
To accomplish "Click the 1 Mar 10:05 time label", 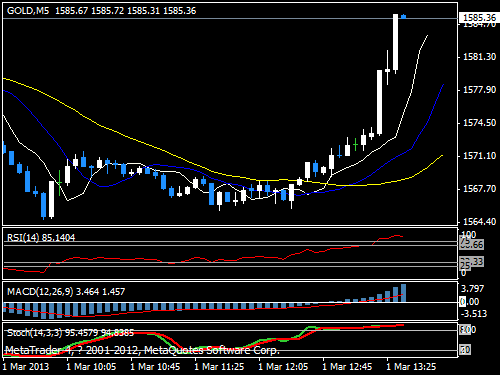I will (91, 367).
